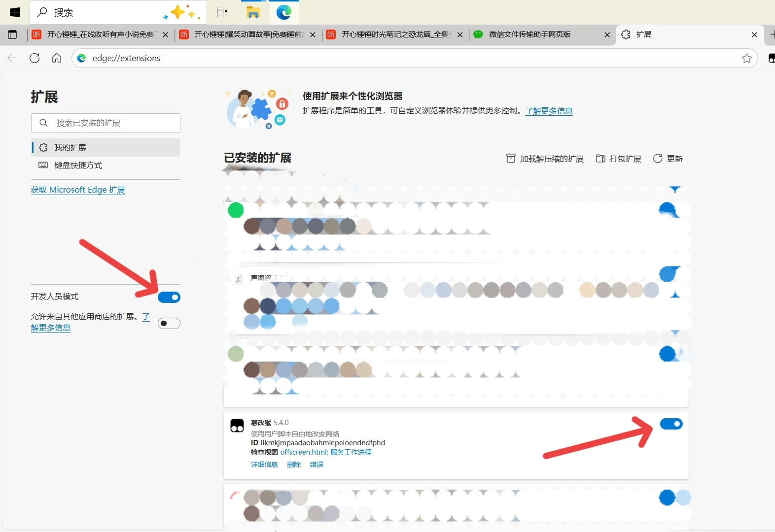The width and height of the screenshot is (775, 532).
Task: Close the 开心锤锤时光笔记之恐龙篇 tab
Action: pyautogui.click(x=460, y=34)
